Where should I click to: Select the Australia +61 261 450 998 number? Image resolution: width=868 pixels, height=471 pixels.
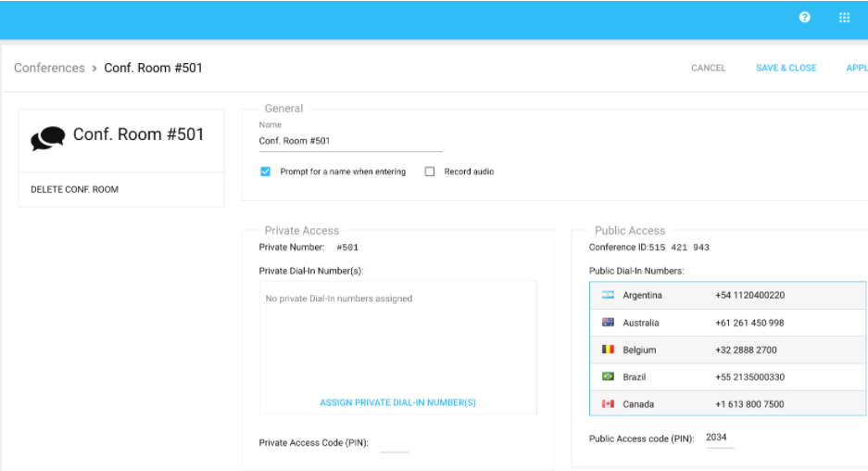point(749,323)
